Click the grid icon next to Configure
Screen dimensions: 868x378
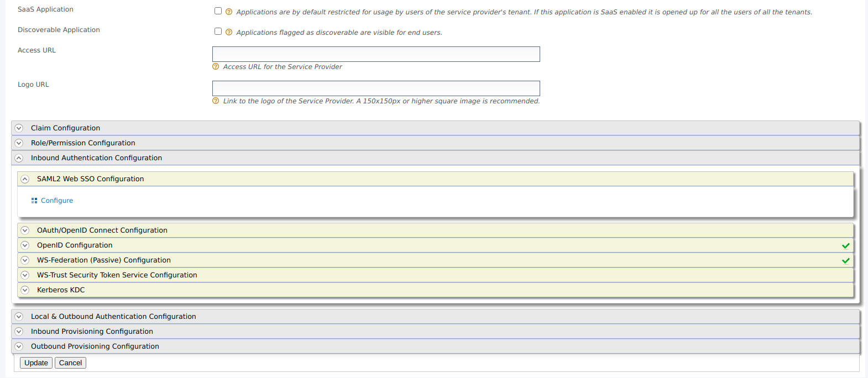[34, 200]
